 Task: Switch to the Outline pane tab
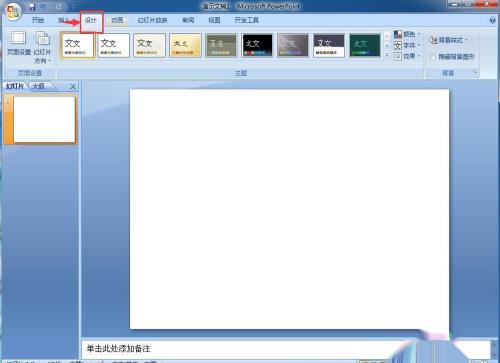coord(39,86)
